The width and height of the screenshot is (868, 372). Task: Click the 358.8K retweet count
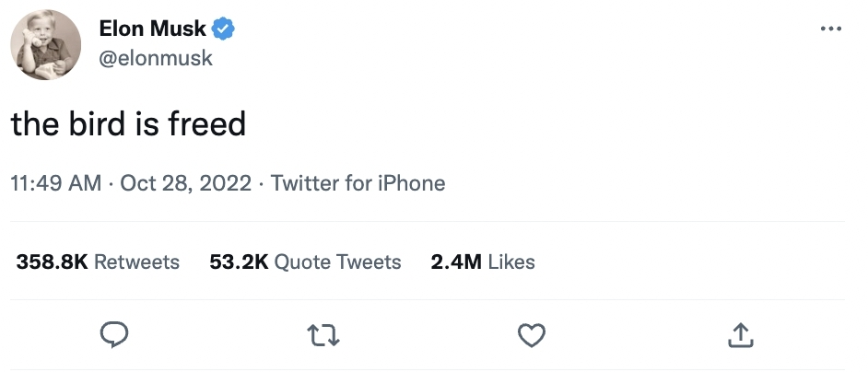pos(52,262)
